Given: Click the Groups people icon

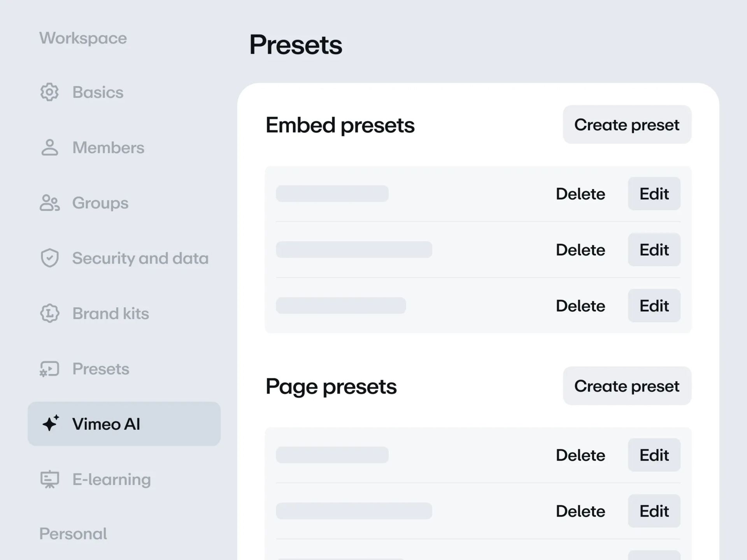Looking at the screenshot, I should (49, 203).
